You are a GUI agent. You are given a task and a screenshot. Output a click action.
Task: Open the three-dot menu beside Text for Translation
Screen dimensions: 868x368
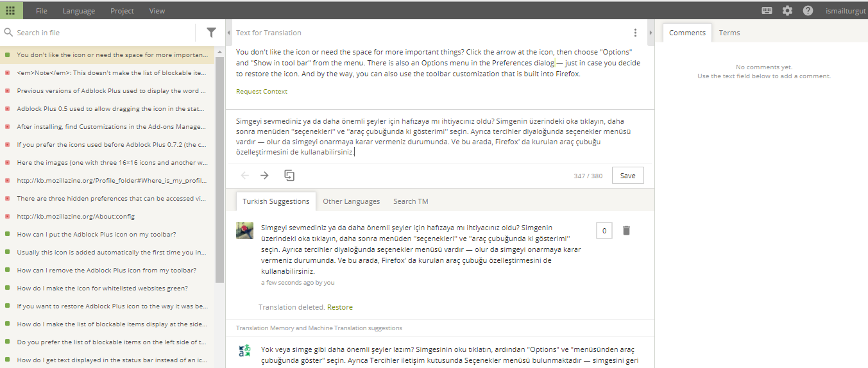point(635,33)
